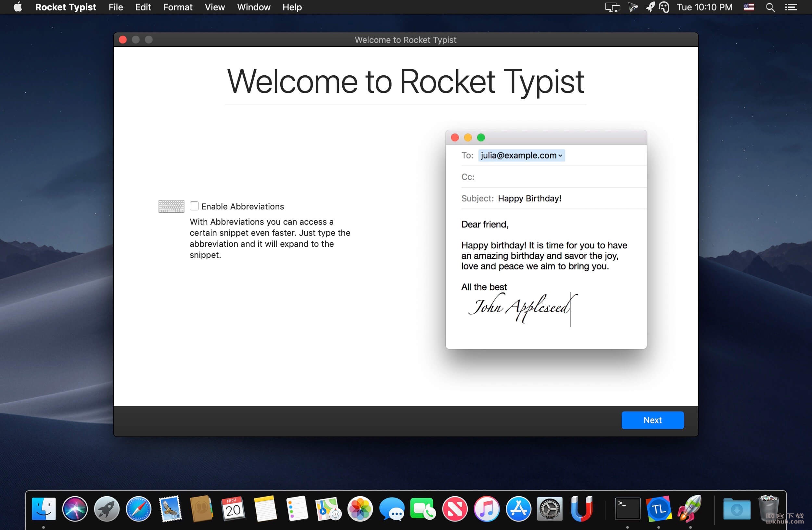Open App Store from the Dock

(x=518, y=509)
